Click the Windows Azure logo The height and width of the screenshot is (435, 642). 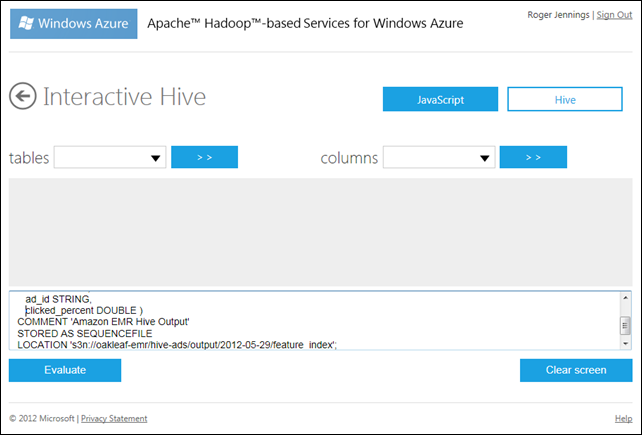tap(73, 23)
